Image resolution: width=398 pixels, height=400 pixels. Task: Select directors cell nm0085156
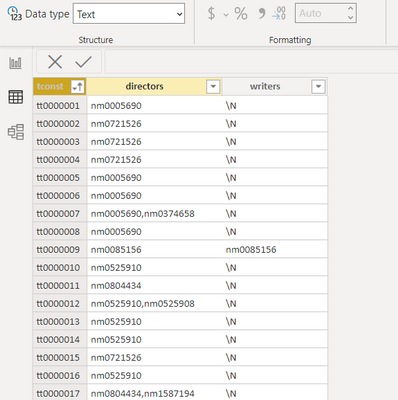point(154,250)
